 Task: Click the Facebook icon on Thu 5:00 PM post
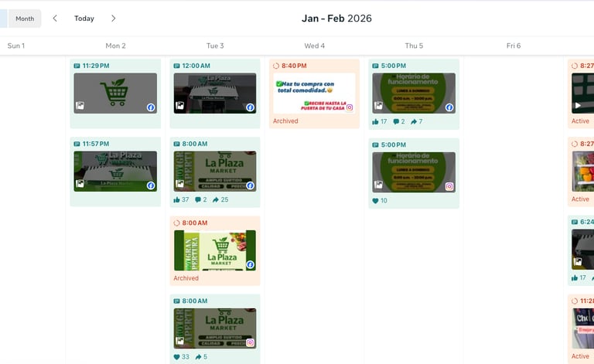click(x=449, y=107)
